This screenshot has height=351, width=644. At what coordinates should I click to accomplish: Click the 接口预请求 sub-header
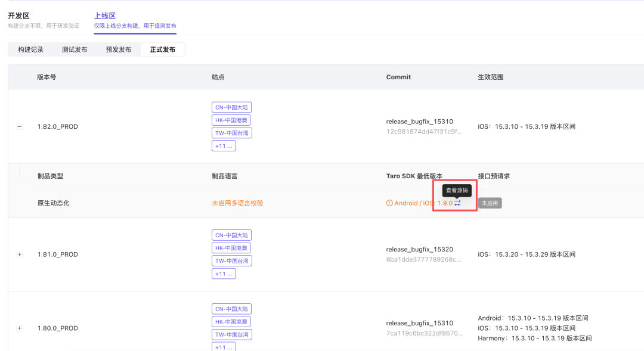click(494, 176)
